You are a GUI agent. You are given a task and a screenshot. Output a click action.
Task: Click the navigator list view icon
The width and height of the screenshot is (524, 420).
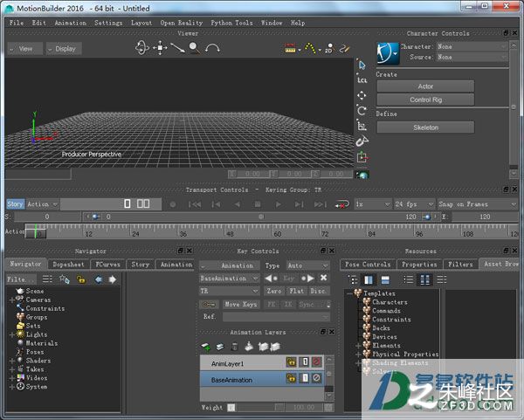(47, 279)
